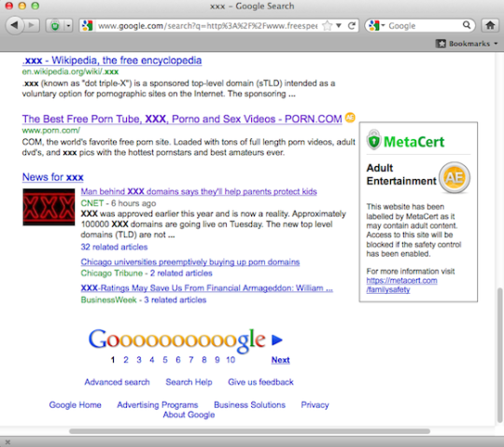Image resolution: width=504 pixels, height=447 pixels.
Task: Go to results page 8
Action: point(204,359)
